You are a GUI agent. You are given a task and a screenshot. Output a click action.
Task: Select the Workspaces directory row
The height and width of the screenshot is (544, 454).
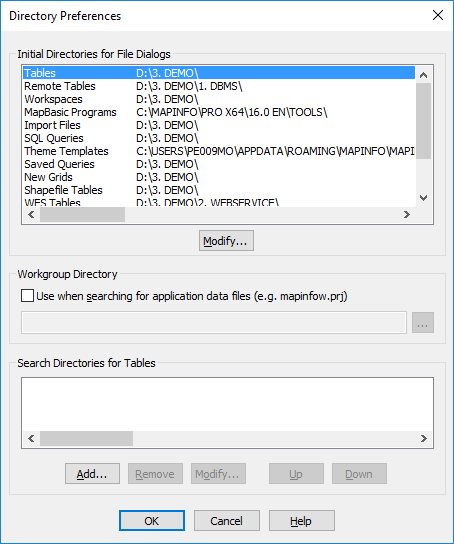pyautogui.click(x=219, y=99)
